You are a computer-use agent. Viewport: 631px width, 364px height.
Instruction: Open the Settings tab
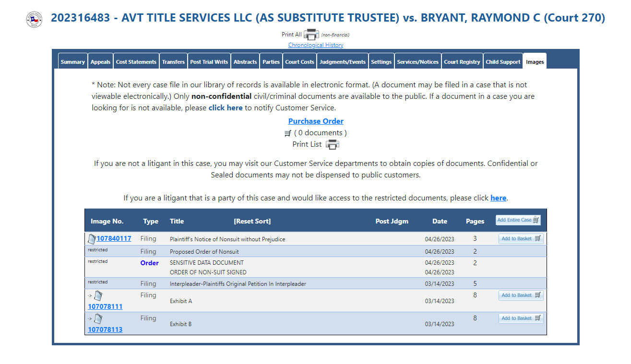pyautogui.click(x=381, y=61)
